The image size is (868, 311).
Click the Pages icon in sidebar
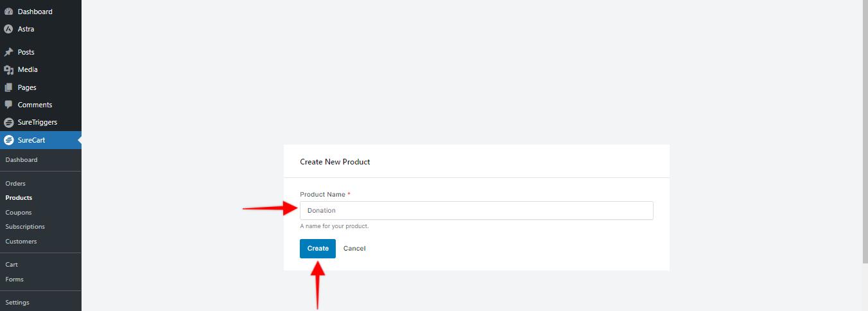[8, 87]
